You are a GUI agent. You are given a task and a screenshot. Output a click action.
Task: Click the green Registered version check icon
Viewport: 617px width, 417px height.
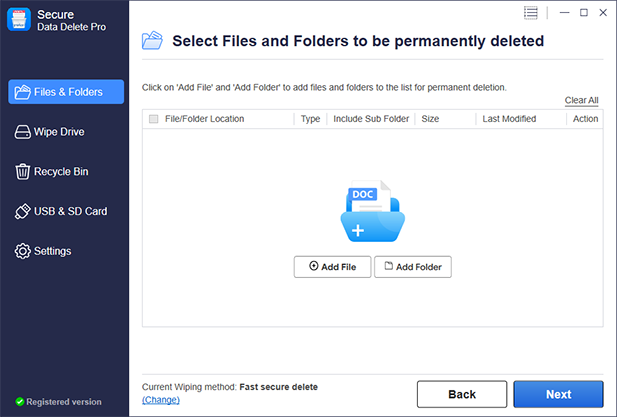[20, 402]
